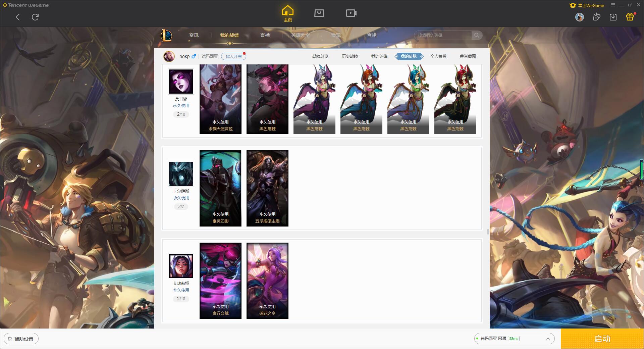Open the gift box icon
The width and height of the screenshot is (644, 349).
pos(630,17)
